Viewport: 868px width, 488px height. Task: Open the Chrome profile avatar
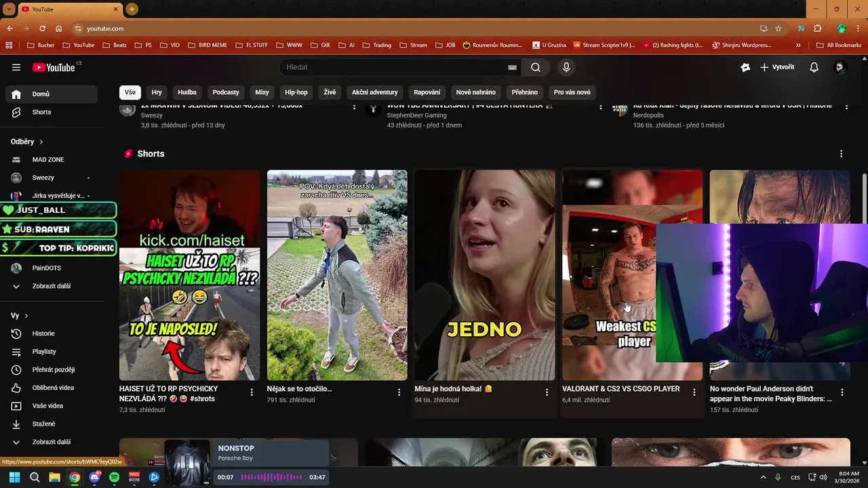pos(842,28)
